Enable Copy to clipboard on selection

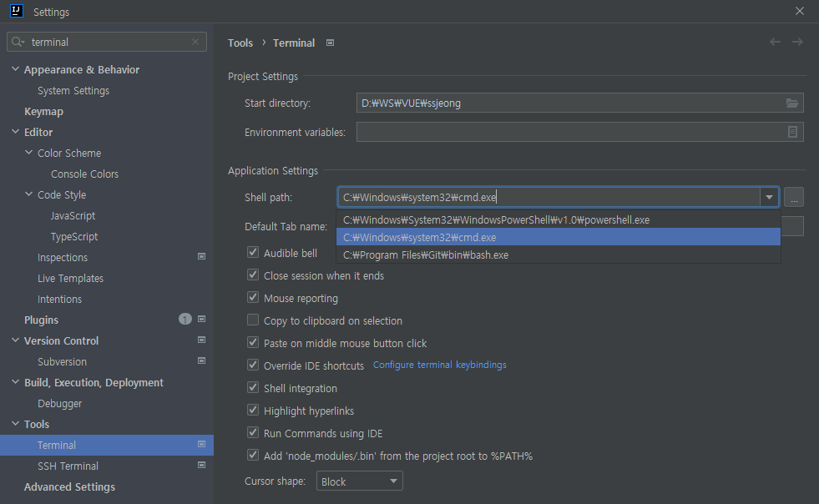[x=253, y=320]
